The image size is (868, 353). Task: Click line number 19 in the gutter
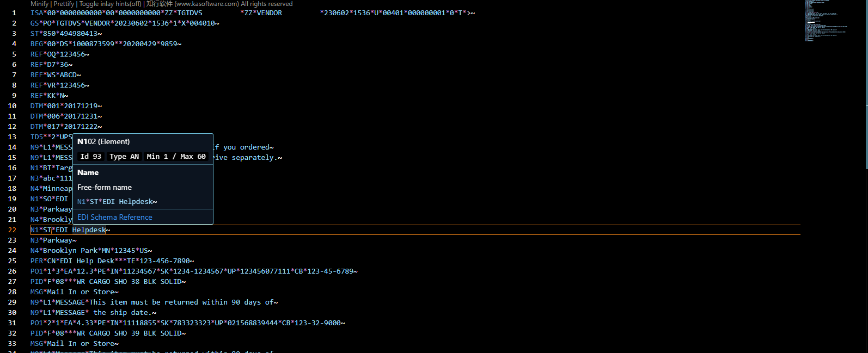click(12, 199)
